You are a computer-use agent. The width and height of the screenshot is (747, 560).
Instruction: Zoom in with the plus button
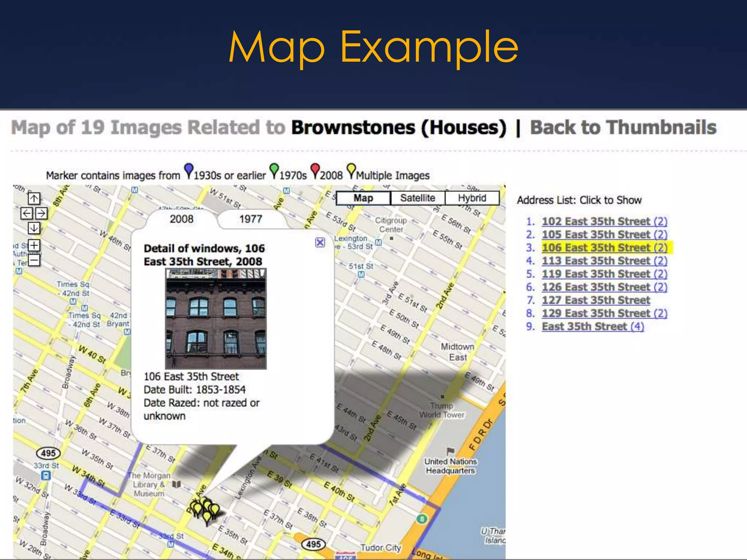[34, 245]
